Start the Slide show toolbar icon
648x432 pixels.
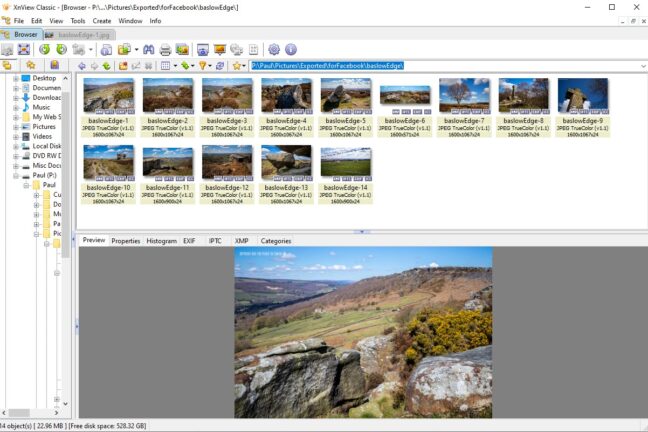(x=219, y=50)
